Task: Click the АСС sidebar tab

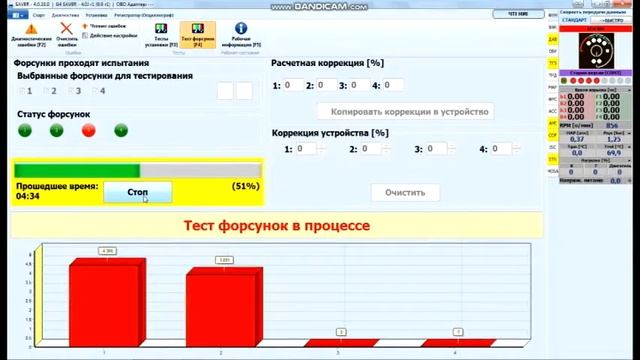Action: [553, 111]
